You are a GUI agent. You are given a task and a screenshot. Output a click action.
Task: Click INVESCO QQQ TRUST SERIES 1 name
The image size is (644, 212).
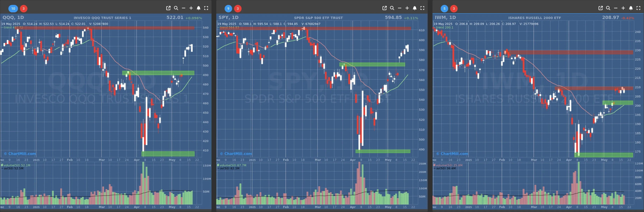coord(102,18)
